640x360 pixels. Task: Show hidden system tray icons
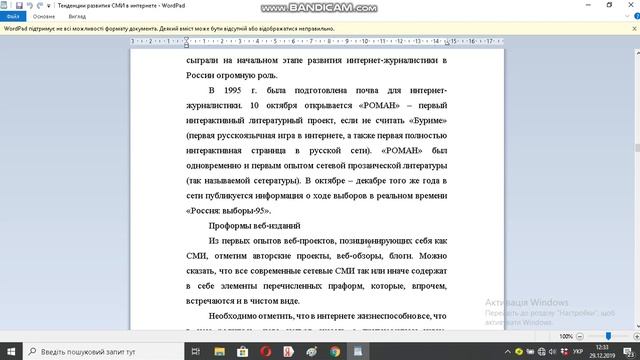coord(507,351)
